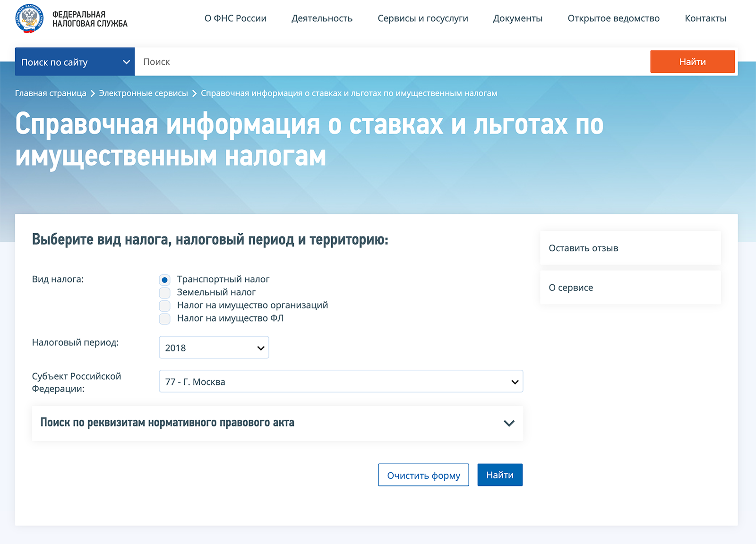756x544 pixels.
Task: Select the Транспортный налог radio button
Action: 164,280
